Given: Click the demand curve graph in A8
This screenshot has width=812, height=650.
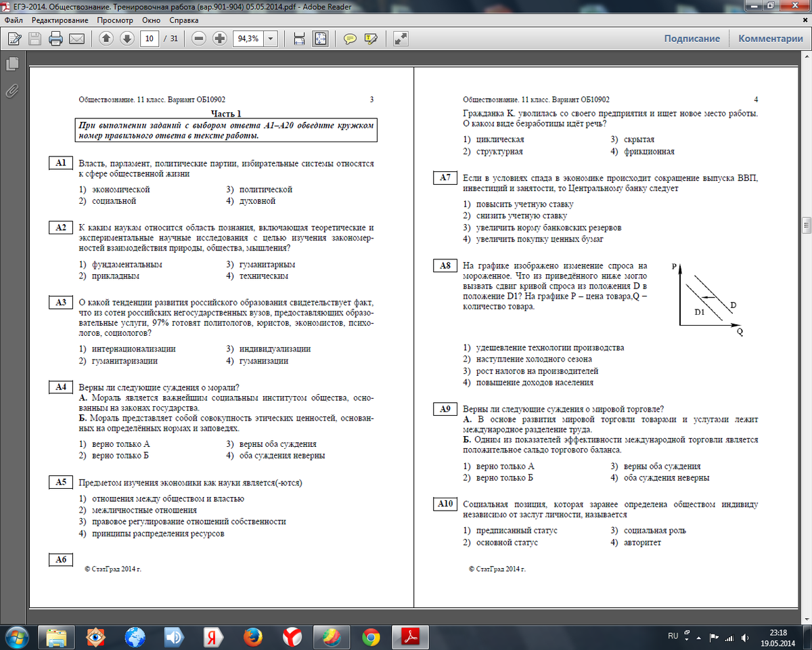Looking at the screenshot, I should 708,299.
